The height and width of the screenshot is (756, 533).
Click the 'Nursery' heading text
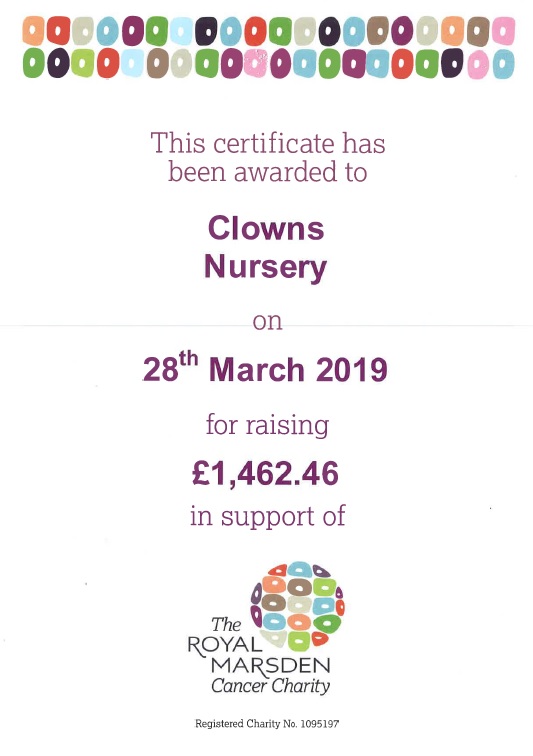pyautogui.click(x=265, y=267)
